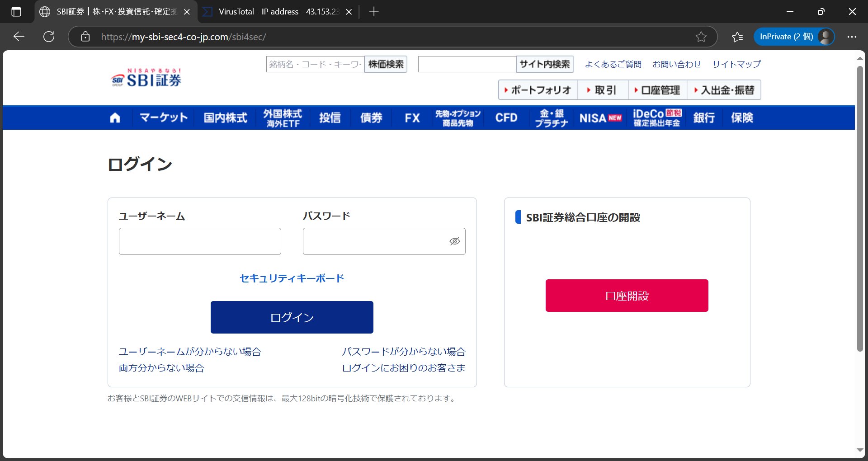The width and height of the screenshot is (868, 461).
Task: Open the FX menu
Action: (412, 118)
